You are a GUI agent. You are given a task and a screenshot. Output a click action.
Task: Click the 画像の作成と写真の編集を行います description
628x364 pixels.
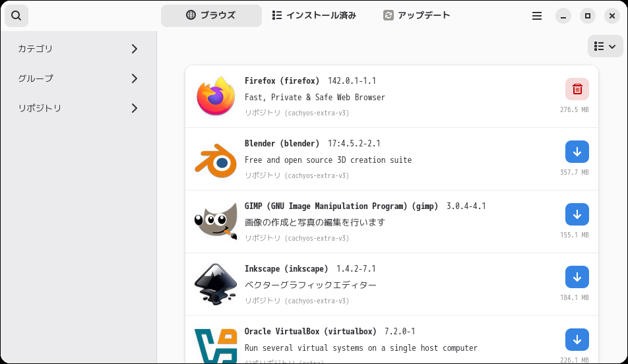(x=315, y=222)
